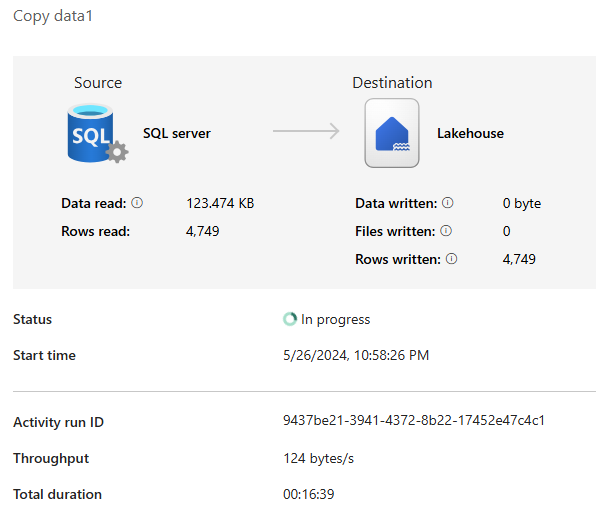The width and height of the screenshot is (596, 508).
Task: Select the 0 byte data written value
Action: (x=522, y=203)
